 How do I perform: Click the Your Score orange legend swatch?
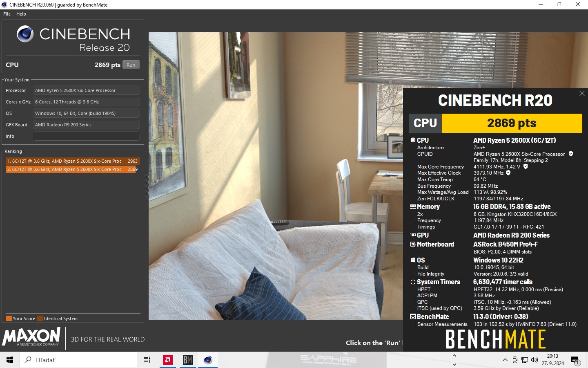click(x=9, y=319)
